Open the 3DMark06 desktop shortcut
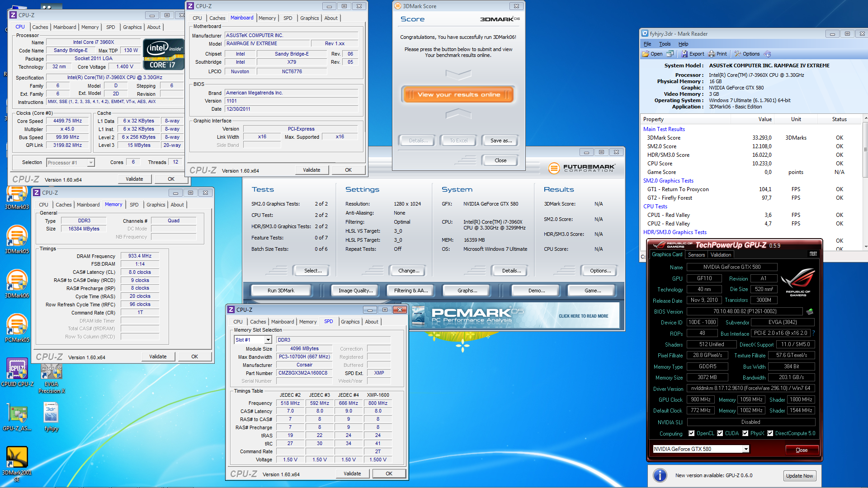 [x=17, y=284]
